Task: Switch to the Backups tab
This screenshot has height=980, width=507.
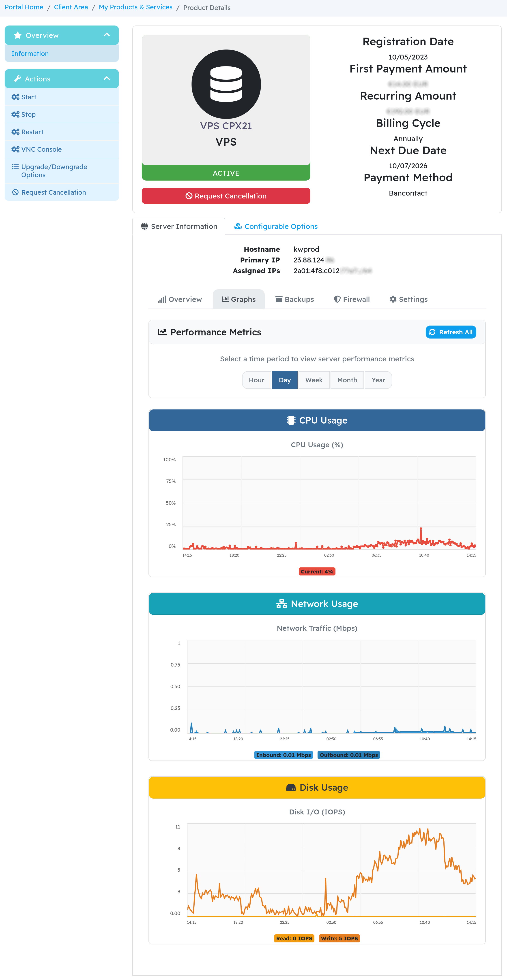Action: (295, 299)
